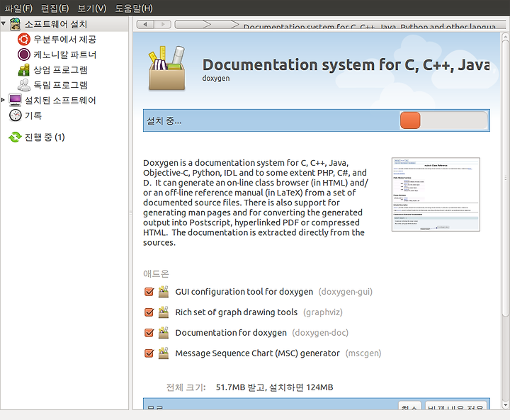This screenshot has height=420, width=510.
Task: Click the graphviz package icon
Action: 164,312
